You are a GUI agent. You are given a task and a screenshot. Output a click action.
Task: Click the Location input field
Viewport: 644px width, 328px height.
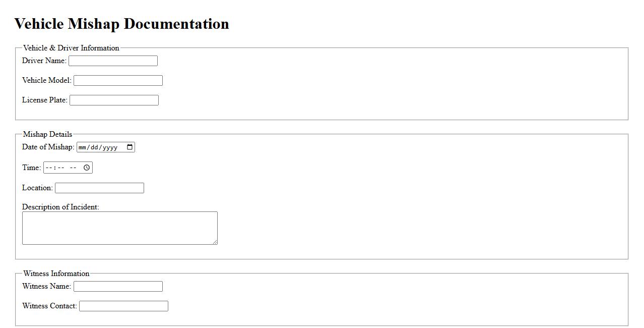click(x=99, y=188)
